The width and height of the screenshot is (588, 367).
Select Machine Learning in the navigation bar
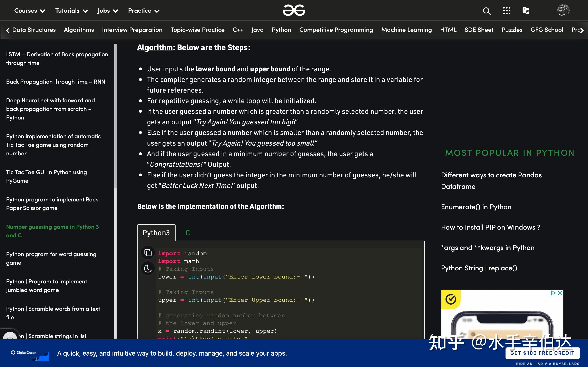pyautogui.click(x=406, y=30)
